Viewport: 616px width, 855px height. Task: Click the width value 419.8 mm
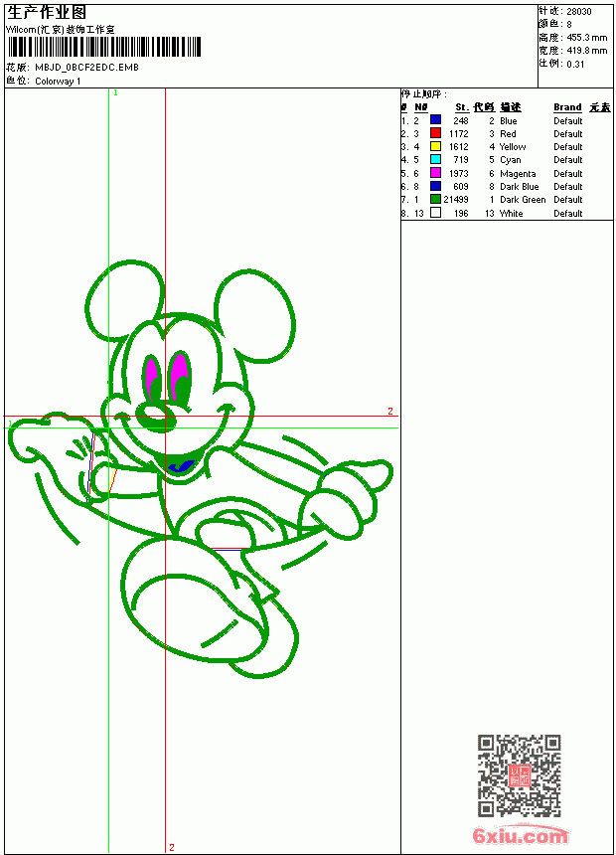tap(586, 50)
